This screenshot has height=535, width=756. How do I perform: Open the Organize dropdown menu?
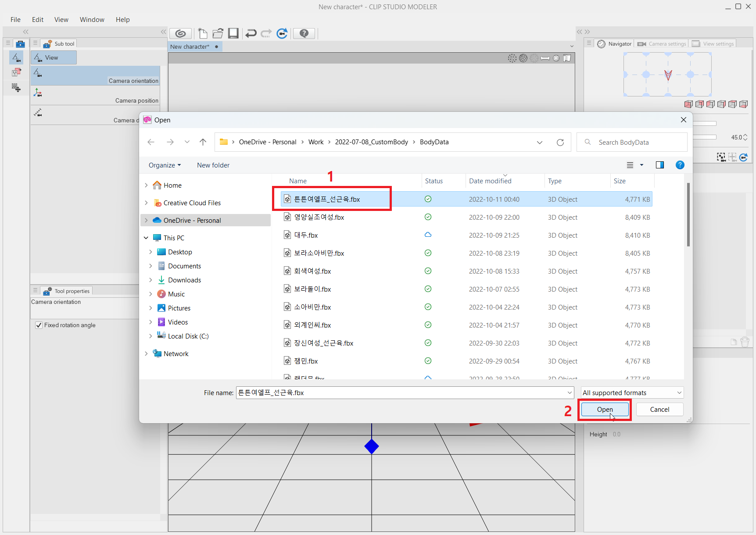click(x=165, y=165)
